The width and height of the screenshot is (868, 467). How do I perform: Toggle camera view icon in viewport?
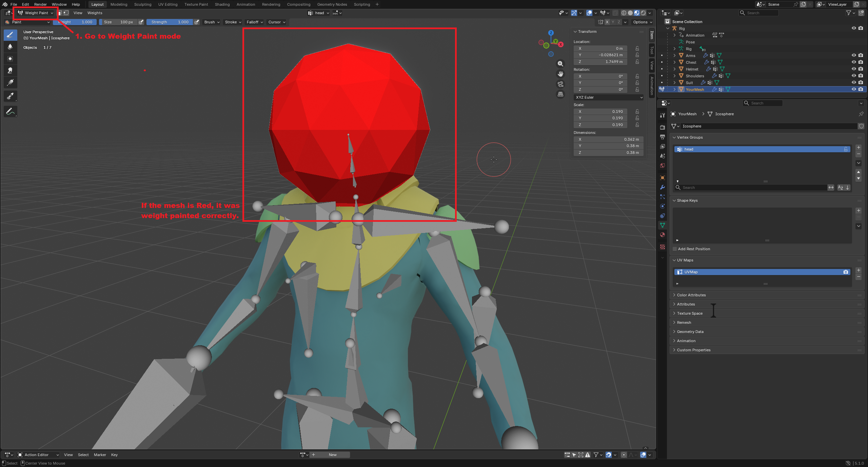click(560, 84)
